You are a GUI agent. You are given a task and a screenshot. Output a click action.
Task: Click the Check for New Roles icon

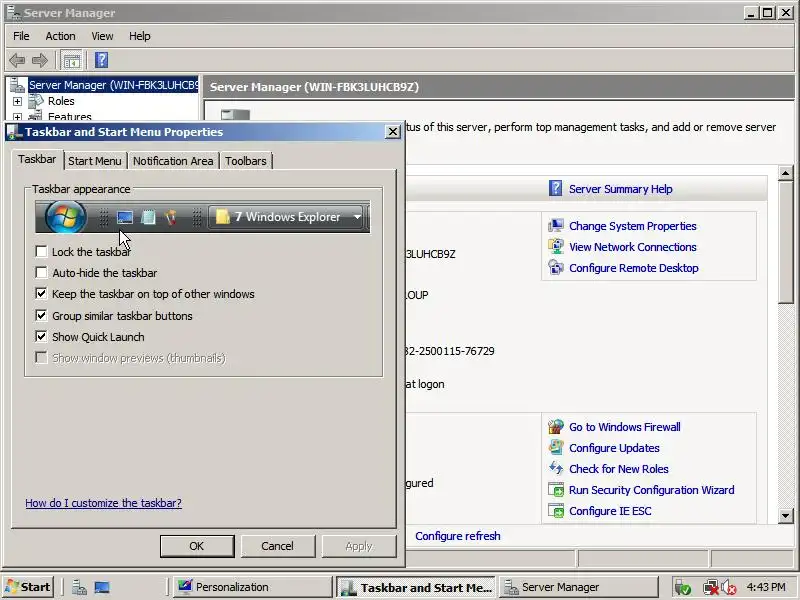556,468
